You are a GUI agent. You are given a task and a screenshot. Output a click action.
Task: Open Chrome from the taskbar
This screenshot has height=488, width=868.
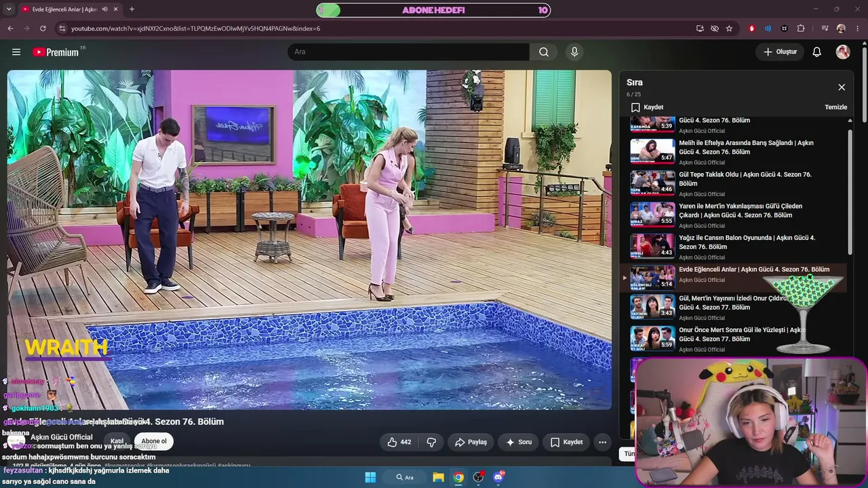tap(458, 477)
